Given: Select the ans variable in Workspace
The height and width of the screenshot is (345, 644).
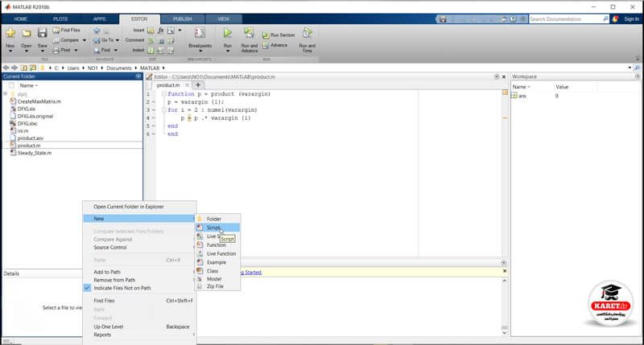Looking at the screenshot, I should 522,96.
